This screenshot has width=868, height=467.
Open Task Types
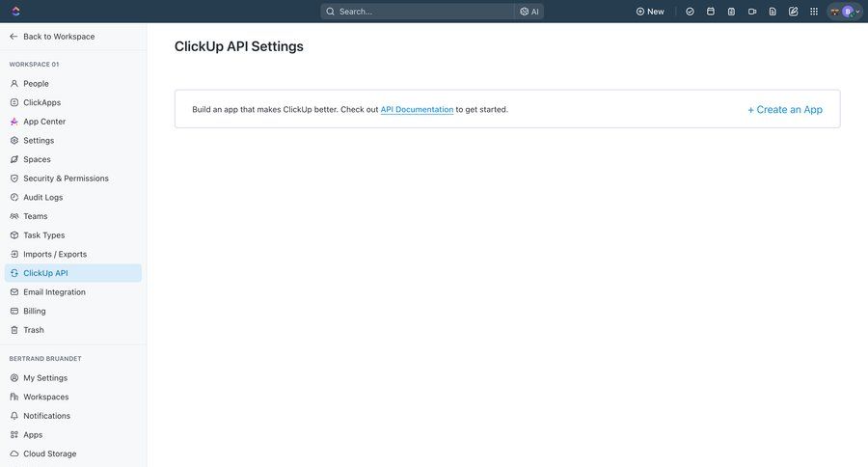[x=73, y=234]
